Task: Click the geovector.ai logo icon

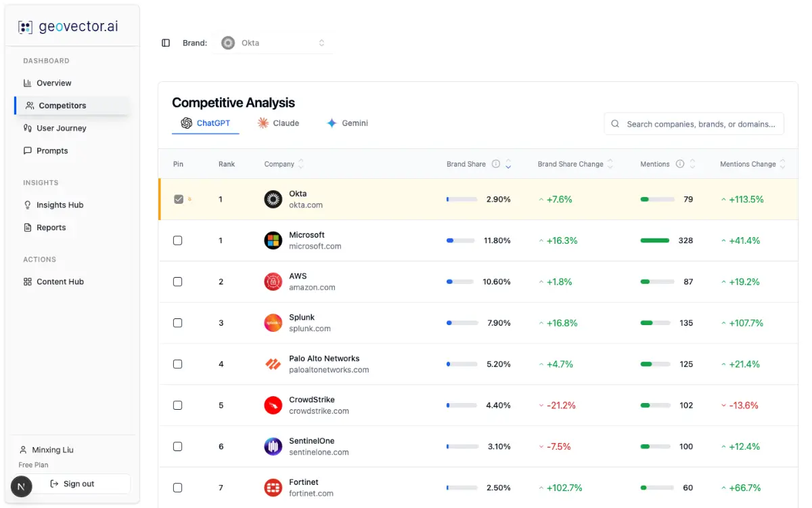Action: click(x=25, y=27)
